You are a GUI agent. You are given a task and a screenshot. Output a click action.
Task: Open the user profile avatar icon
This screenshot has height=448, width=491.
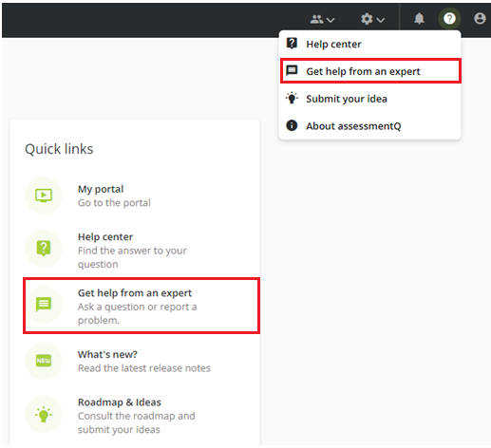coord(480,18)
